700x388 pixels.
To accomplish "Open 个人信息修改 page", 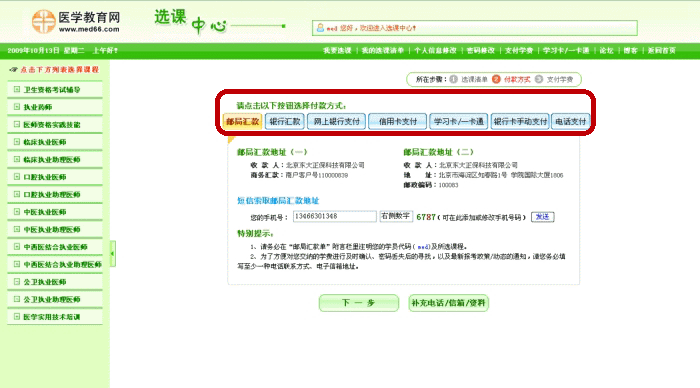I will 435,50.
